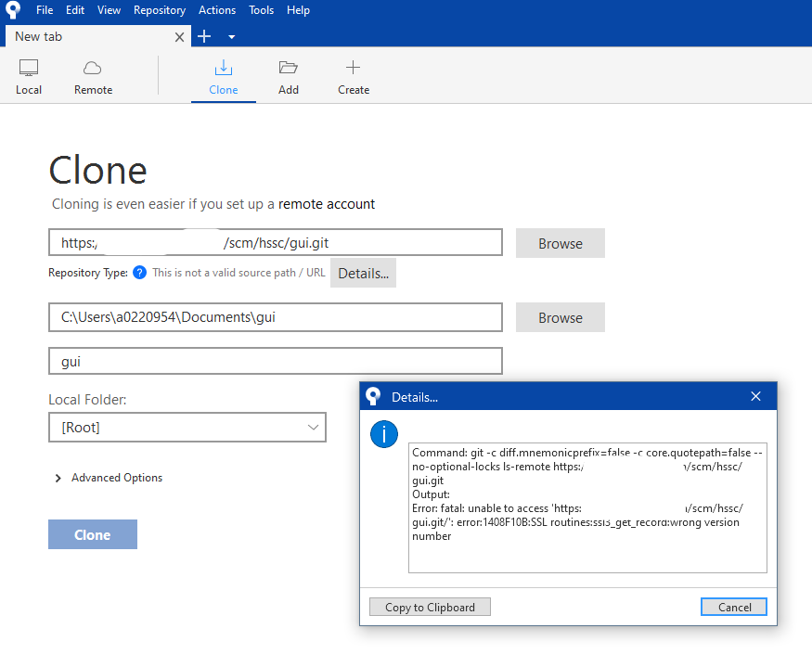Click the repository name field 'gui'
Image resolution: width=812 pixels, height=654 pixels.
coord(276,361)
